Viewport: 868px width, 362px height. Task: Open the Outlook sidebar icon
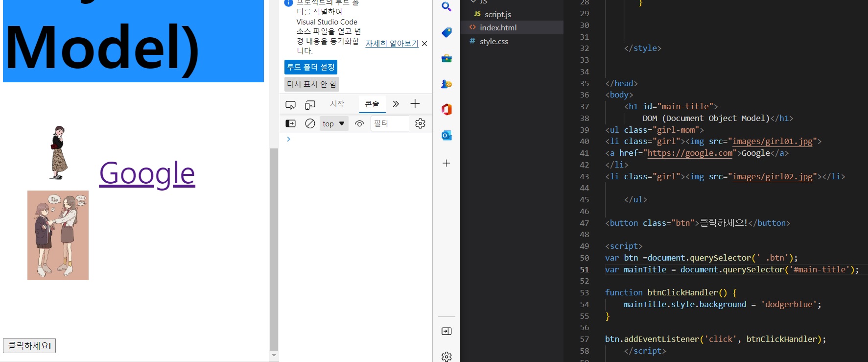446,135
